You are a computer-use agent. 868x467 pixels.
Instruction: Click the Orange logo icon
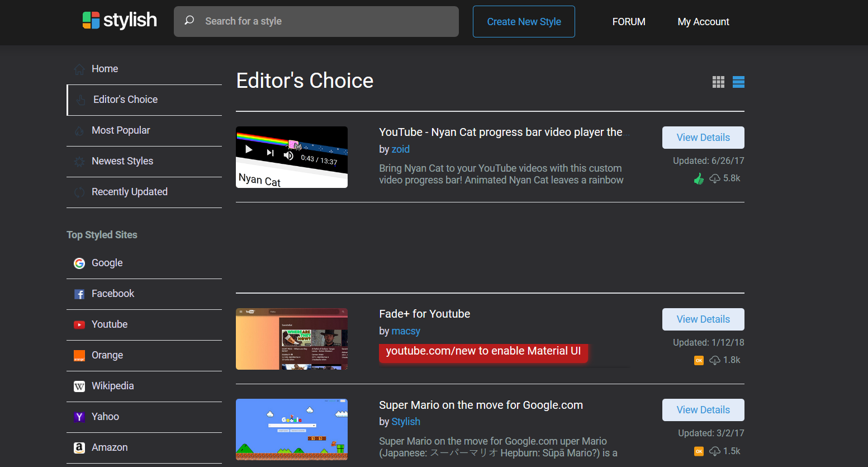pyautogui.click(x=79, y=356)
